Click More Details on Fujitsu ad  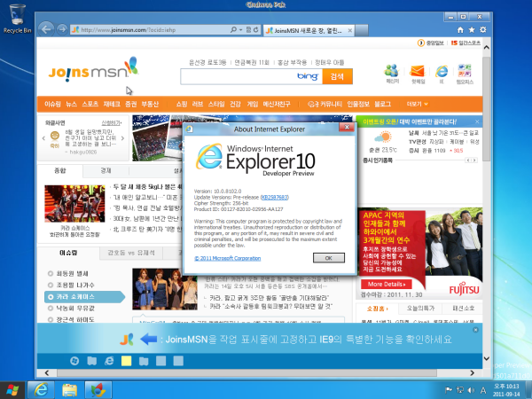tap(386, 285)
